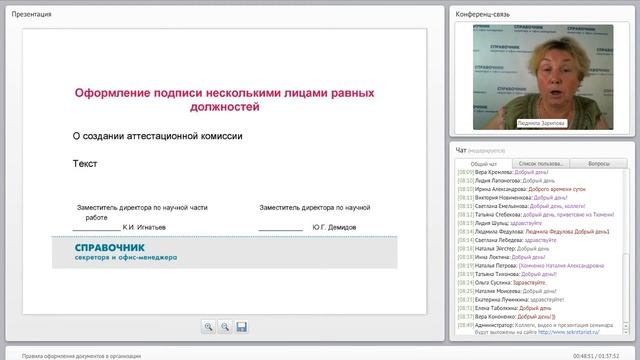Click the Чат panel title

461,150
